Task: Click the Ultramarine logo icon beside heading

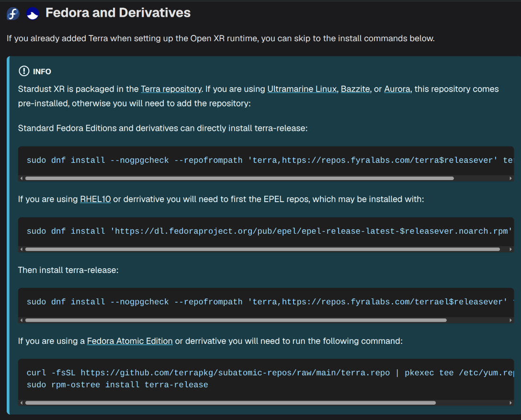Action: coord(33,14)
